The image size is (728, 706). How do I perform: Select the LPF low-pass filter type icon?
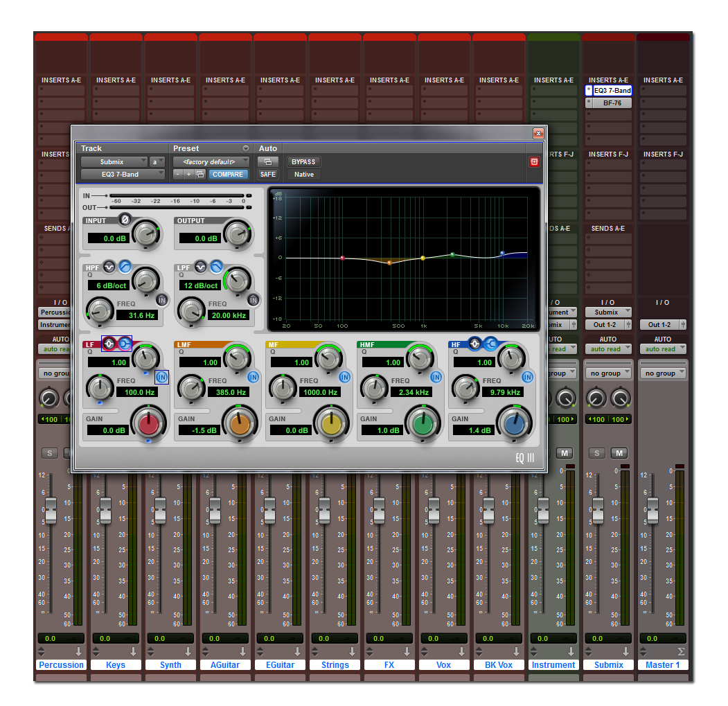click(x=216, y=266)
